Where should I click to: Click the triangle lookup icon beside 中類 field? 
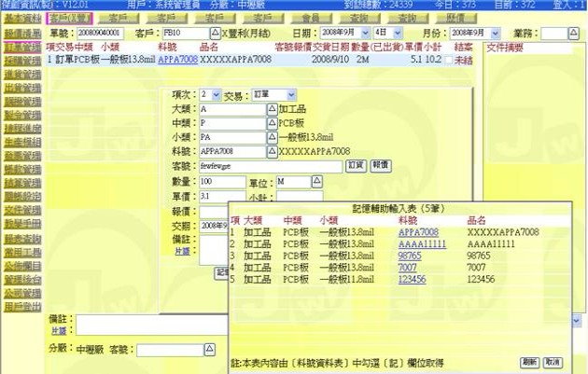click(273, 123)
